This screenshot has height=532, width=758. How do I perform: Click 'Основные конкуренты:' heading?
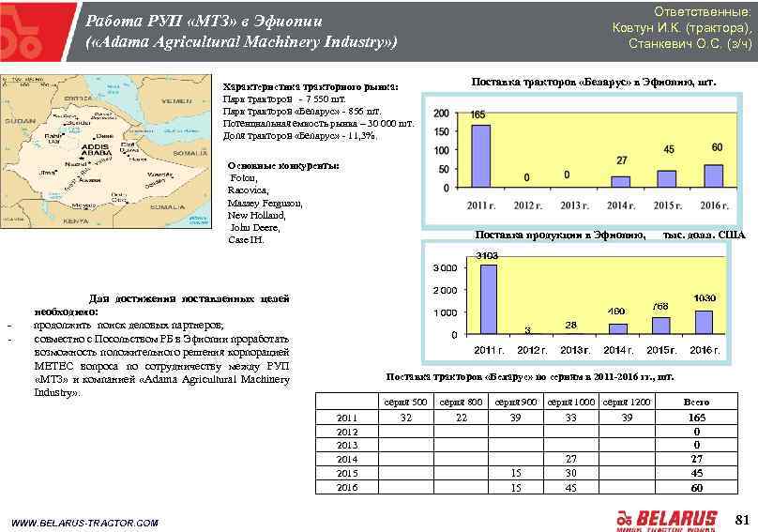pos(283,166)
